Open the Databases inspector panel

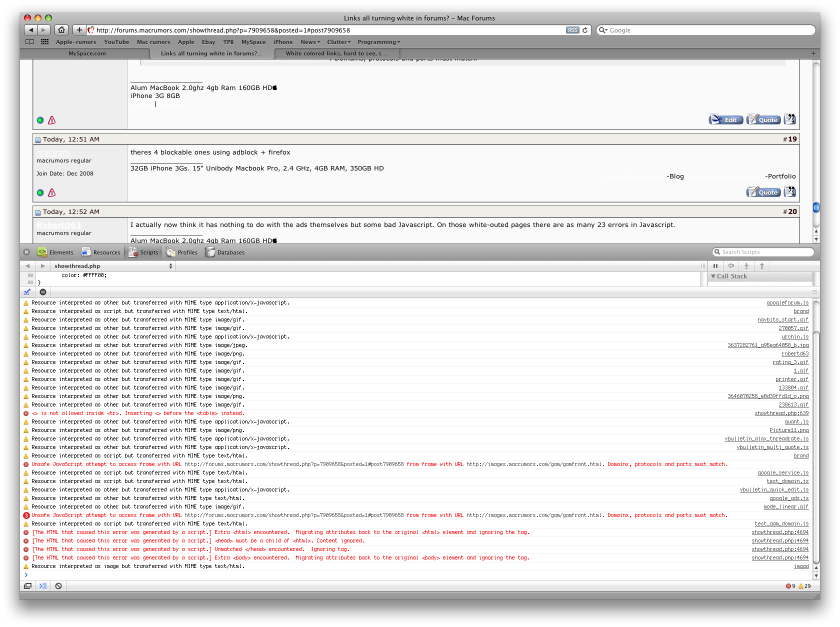click(225, 252)
